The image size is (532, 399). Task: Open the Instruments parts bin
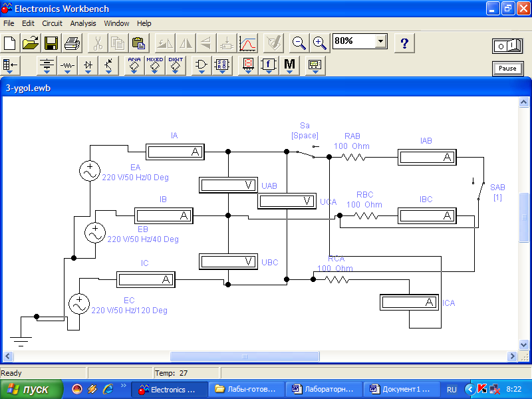coord(315,65)
